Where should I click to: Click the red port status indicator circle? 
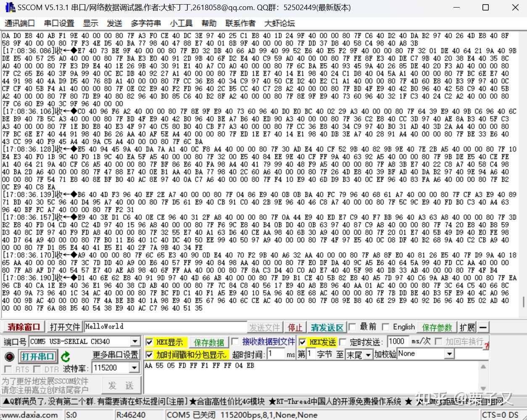pyautogui.click(x=9, y=356)
